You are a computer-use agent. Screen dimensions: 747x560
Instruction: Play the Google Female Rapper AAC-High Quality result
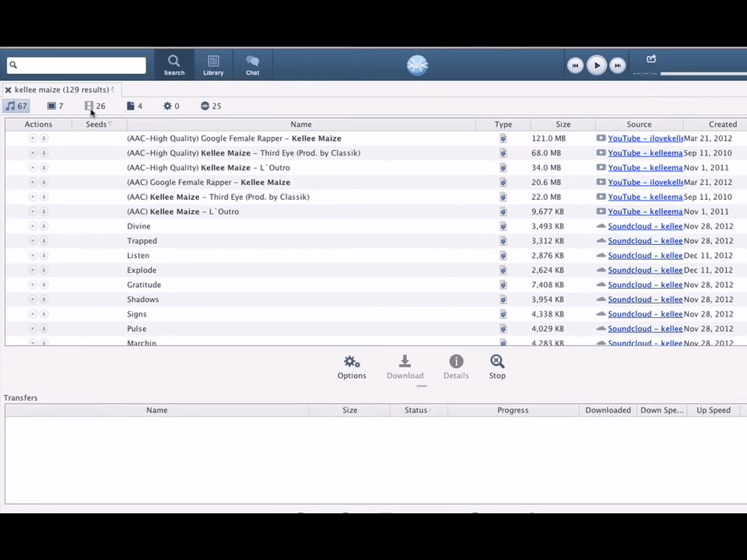pyautogui.click(x=33, y=138)
